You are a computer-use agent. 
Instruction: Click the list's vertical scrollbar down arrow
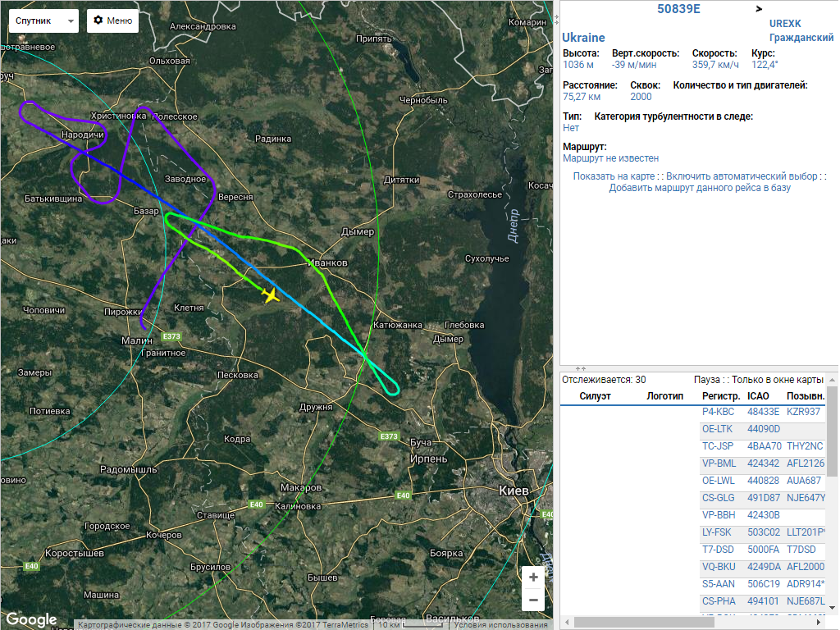click(832, 608)
